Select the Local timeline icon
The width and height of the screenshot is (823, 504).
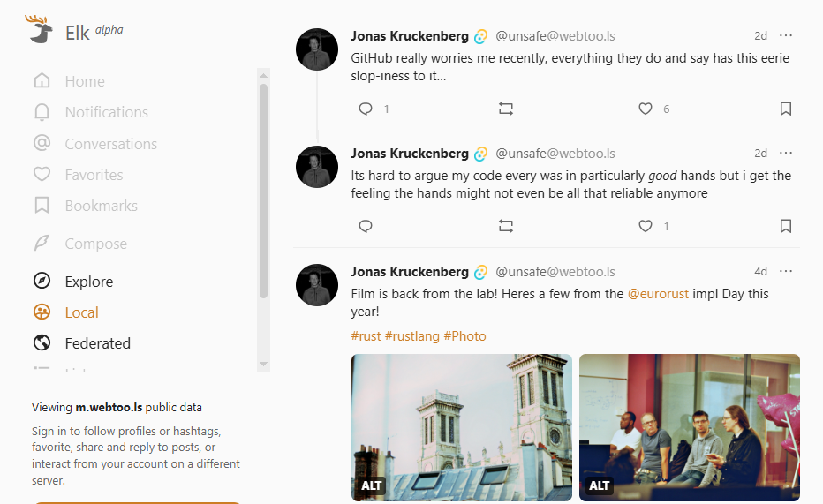[42, 312]
